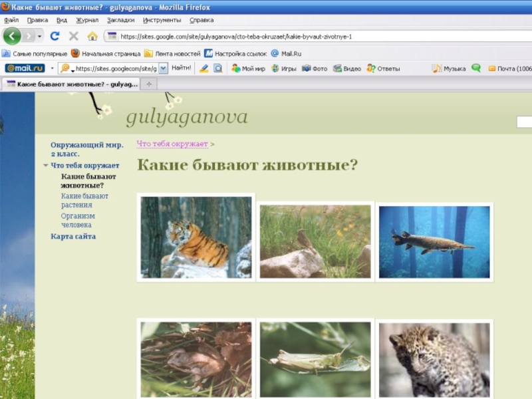The image size is (532, 399).
Task: Open the Инструменты menu
Action: click(162, 20)
